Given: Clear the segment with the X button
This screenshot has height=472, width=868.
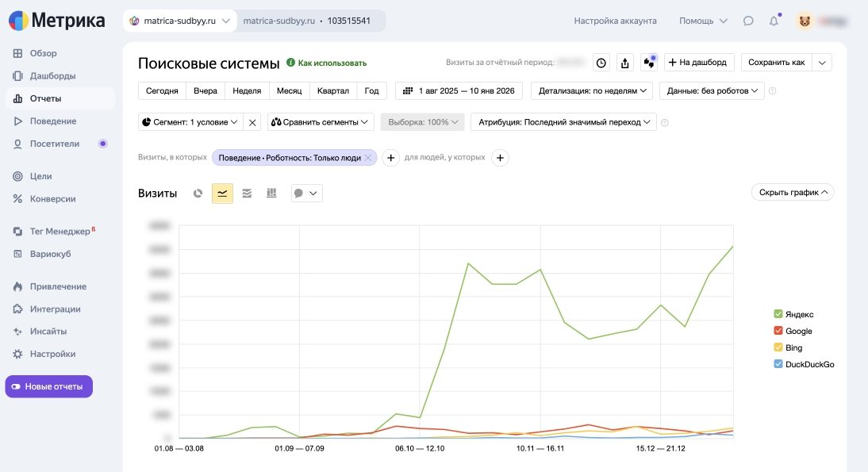Looking at the screenshot, I should click(x=252, y=122).
